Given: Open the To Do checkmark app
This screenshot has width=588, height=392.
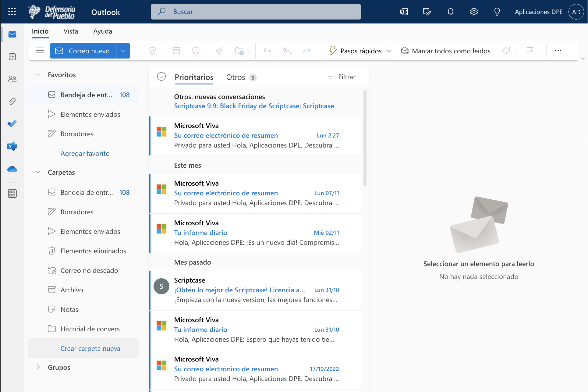Looking at the screenshot, I should (12, 124).
